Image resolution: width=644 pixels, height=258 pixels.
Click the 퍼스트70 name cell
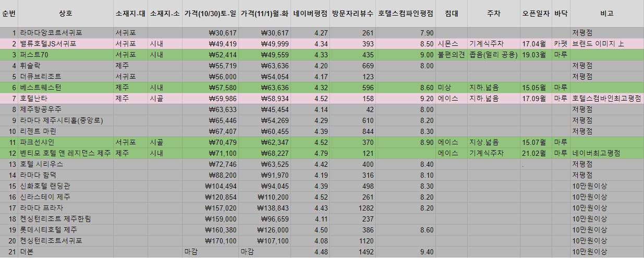66,55
